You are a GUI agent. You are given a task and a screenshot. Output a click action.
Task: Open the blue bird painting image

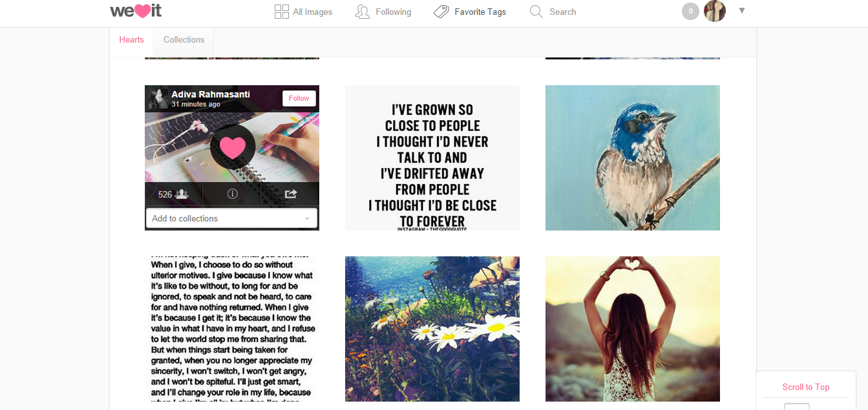[633, 158]
